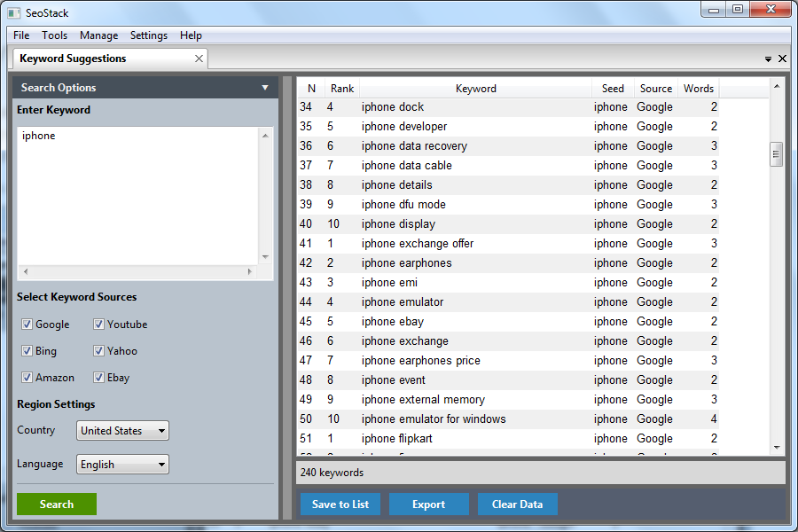
Task: Toggle the Bing source checkbox
Action: (x=27, y=351)
